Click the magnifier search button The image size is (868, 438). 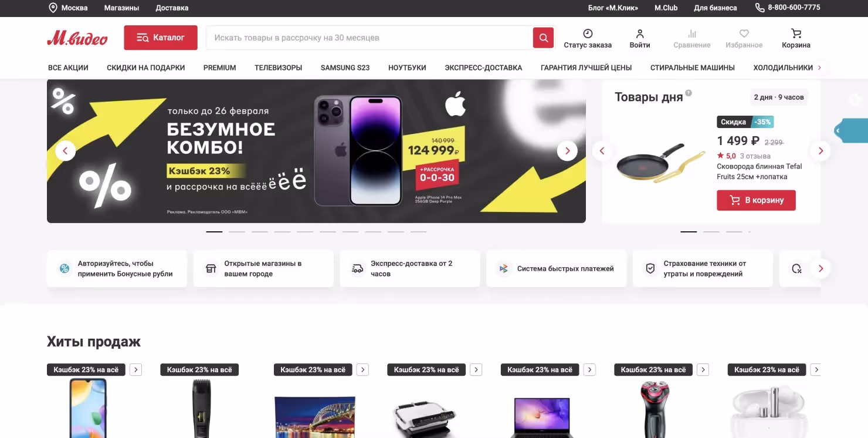point(543,38)
